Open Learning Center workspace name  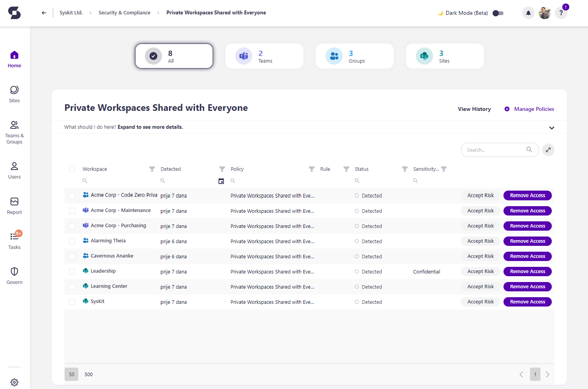coord(109,286)
